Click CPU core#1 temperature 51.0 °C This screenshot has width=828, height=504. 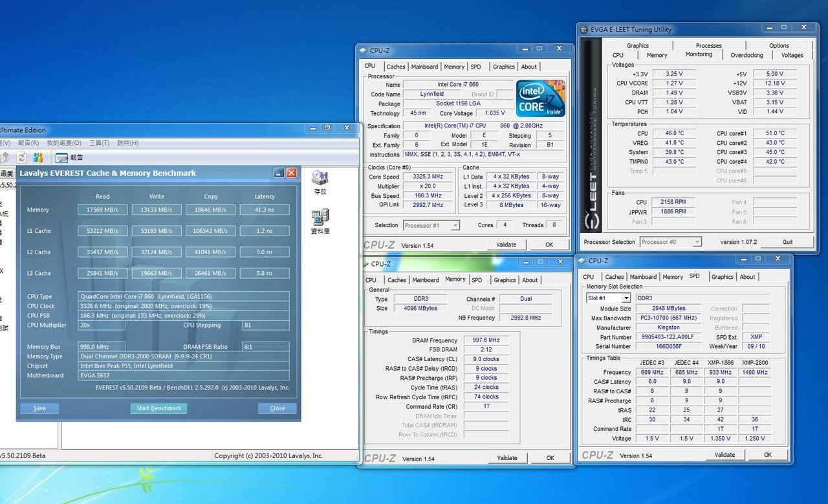(x=775, y=133)
